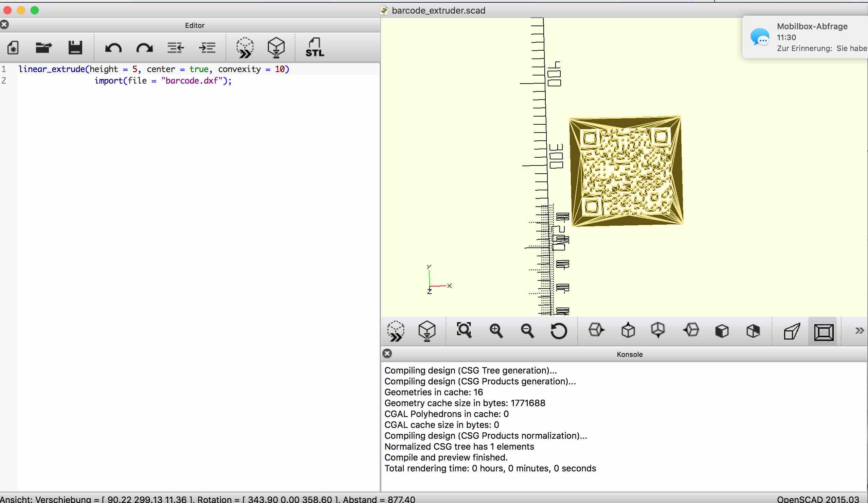Open the Mobilbox-Abfrage notification
This screenshot has width=868, height=503.
click(x=806, y=37)
